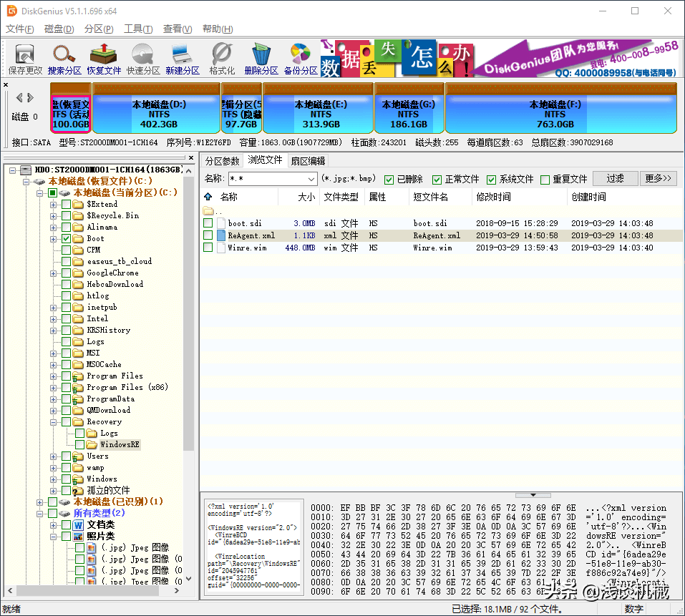Check the Users folder checkbox in tree
This screenshot has width=685, height=616.
click(x=66, y=456)
